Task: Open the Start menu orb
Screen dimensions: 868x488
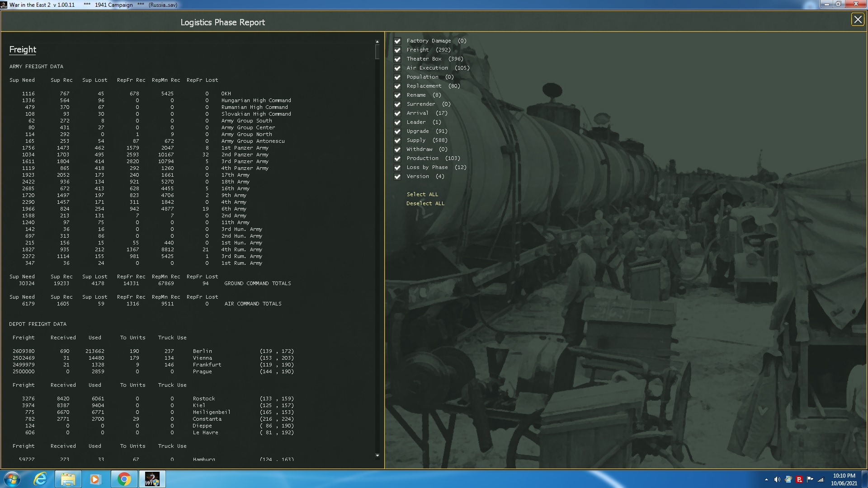Action: coord(11,479)
